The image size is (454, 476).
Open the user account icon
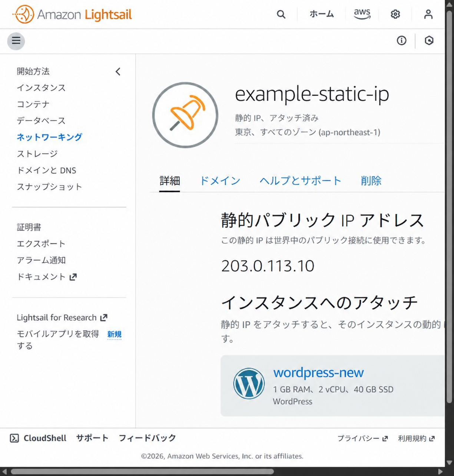click(x=428, y=14)
